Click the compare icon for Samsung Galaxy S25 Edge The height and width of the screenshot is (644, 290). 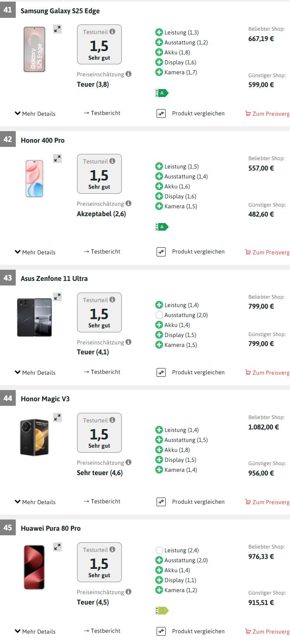pyautogui.click(x=161, y=114)
